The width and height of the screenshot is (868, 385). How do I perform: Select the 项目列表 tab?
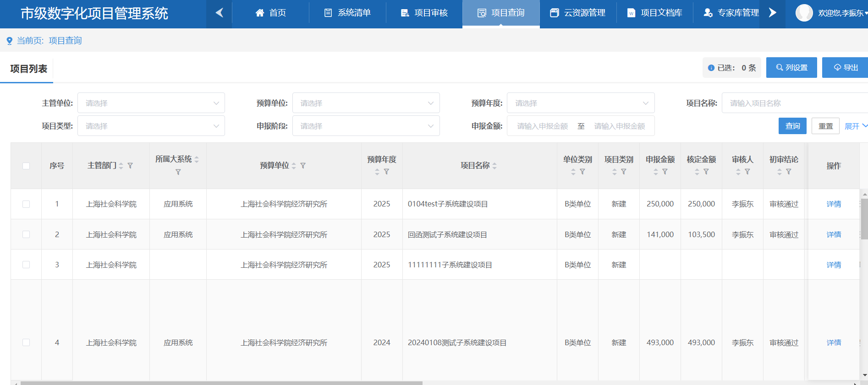pyautogui.click(x=28, y=69)
